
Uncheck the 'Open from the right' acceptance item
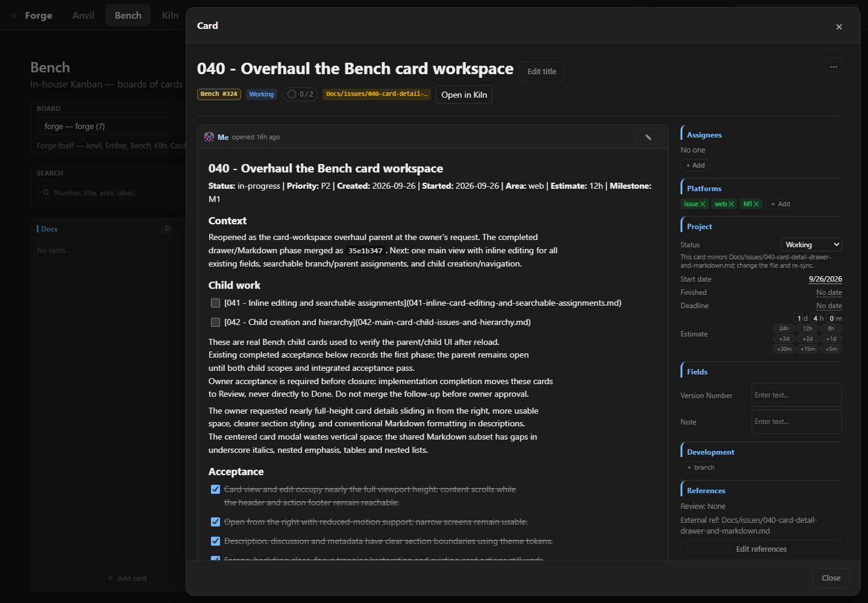click(215, 522)
